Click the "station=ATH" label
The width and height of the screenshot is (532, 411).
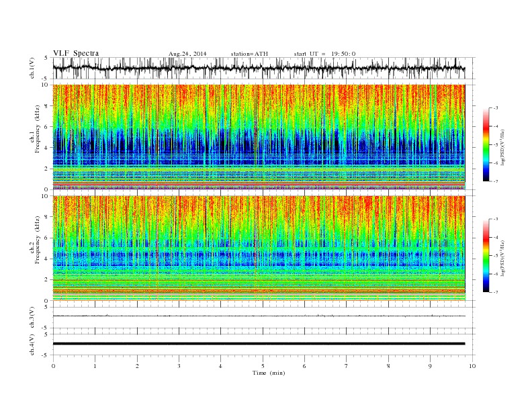point(249,54)
